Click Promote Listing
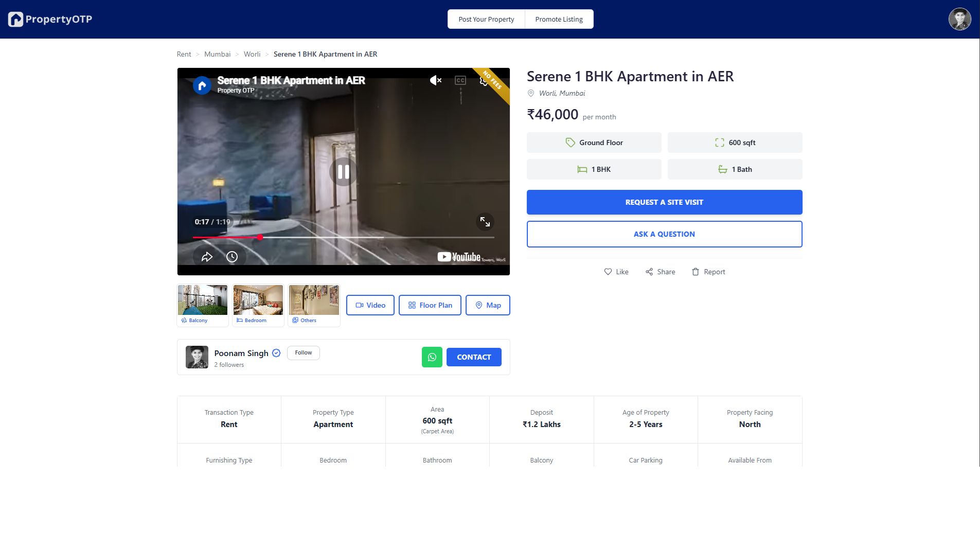980x549 pixels. (x=559, y=19)
